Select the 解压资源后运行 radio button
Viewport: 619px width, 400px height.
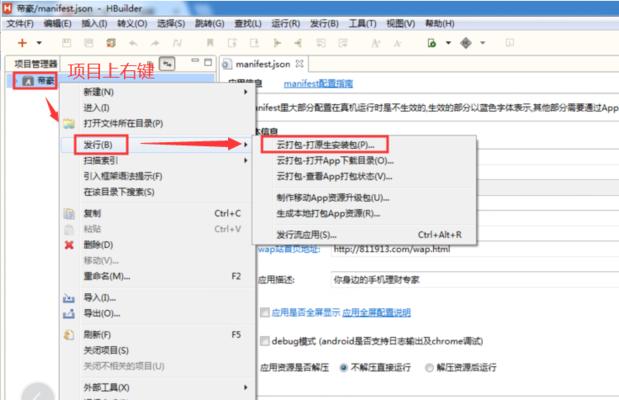pyautogui.click(x=429, y=368)
